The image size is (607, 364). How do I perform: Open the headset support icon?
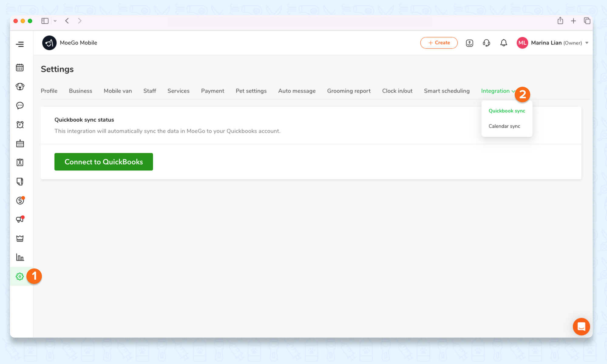click(x=487, y=43)
